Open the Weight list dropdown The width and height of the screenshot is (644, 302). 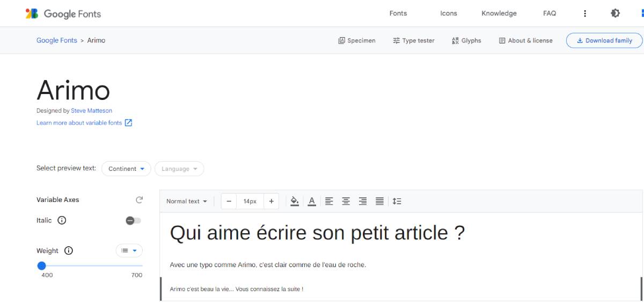click(129, 250)
